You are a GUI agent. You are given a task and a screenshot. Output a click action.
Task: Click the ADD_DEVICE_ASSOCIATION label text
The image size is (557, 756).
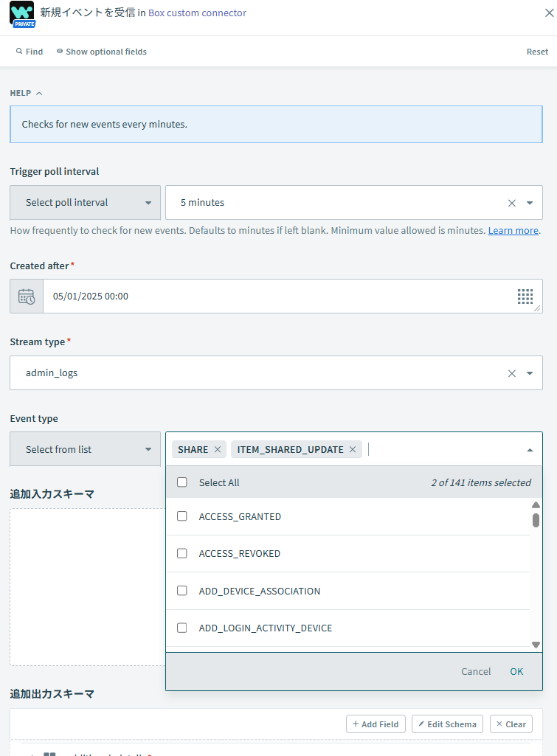coord(260,591)
